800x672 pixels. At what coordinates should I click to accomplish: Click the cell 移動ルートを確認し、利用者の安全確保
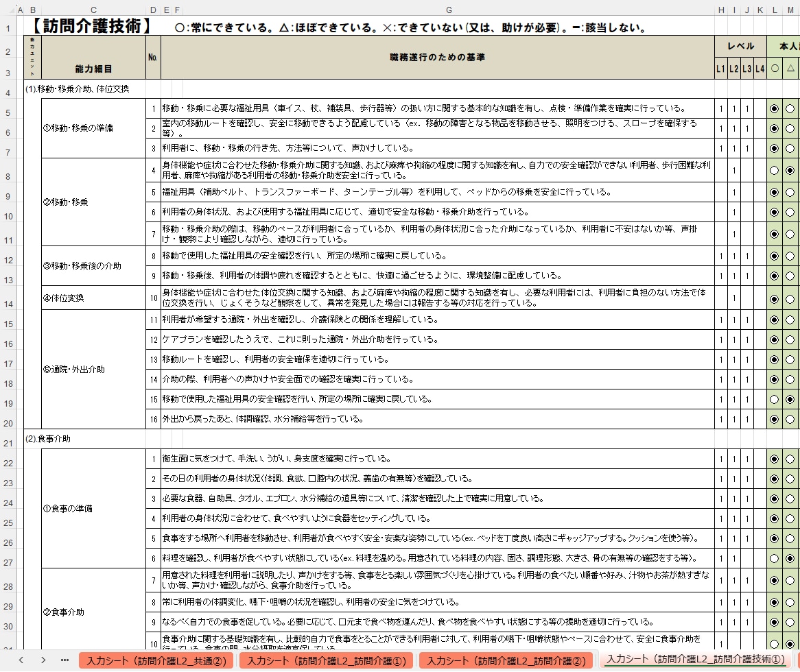tap(437, 359)
